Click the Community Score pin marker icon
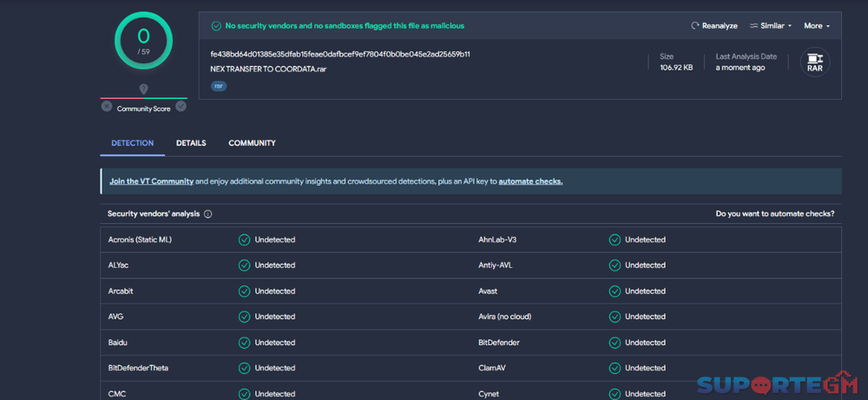 click(143, 89)
